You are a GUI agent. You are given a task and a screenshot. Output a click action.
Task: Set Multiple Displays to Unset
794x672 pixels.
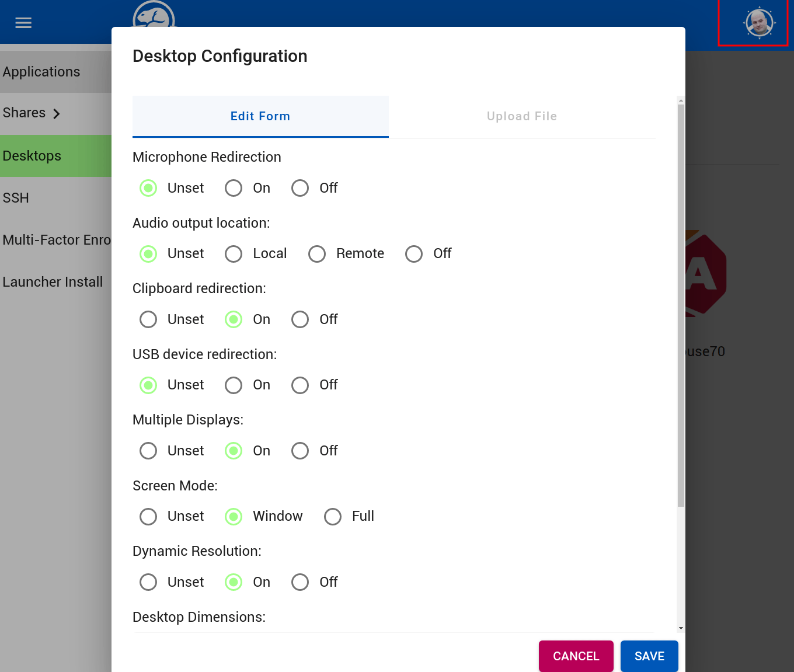click(148, 451)
